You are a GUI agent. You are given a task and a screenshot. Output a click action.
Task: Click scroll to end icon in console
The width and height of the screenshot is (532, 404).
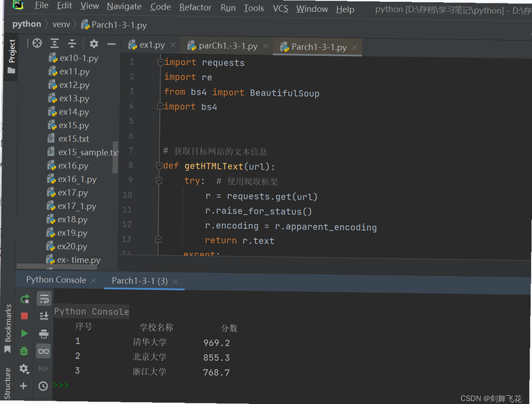[44, 316]
